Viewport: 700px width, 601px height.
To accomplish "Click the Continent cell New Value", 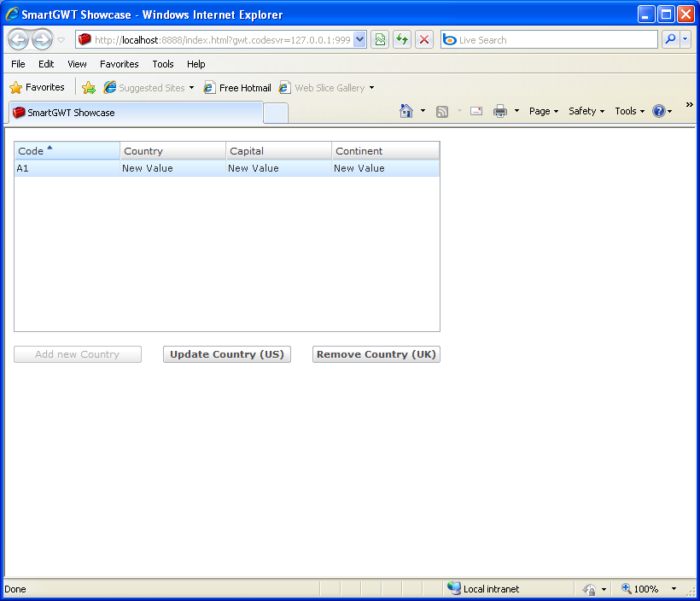I will (x=385, y=168).
